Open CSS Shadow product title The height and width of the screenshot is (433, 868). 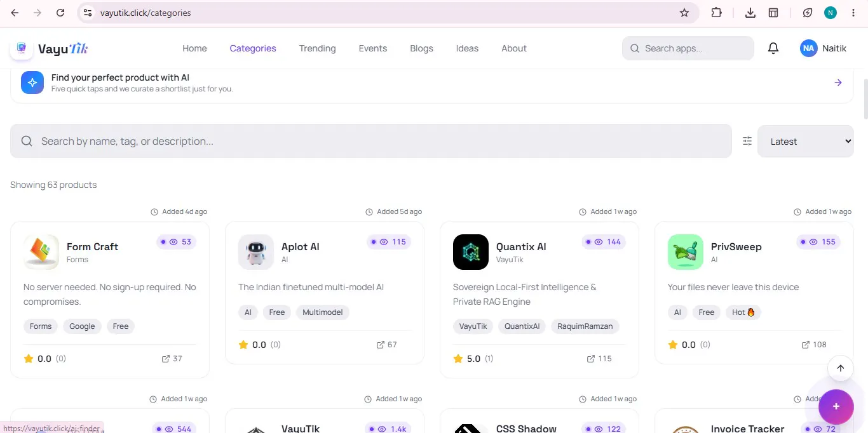526,429
